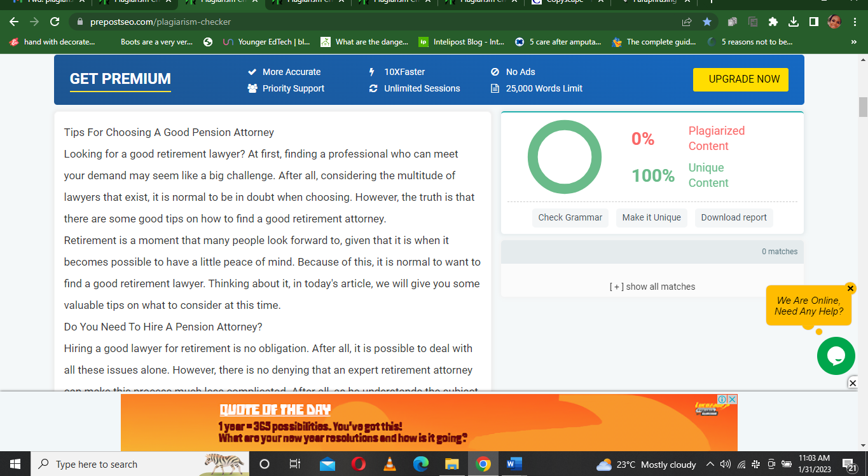The width and height of the screenshot is (868, 476).
Task: Launch Opera browser from taskbar
Action: click(359, 464)
